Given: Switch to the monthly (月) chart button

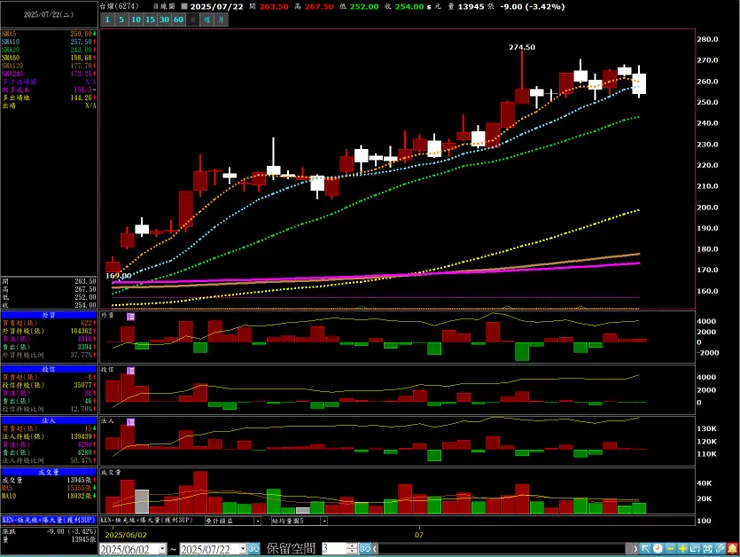Looking at the screenshot, I should click(221, 20).
